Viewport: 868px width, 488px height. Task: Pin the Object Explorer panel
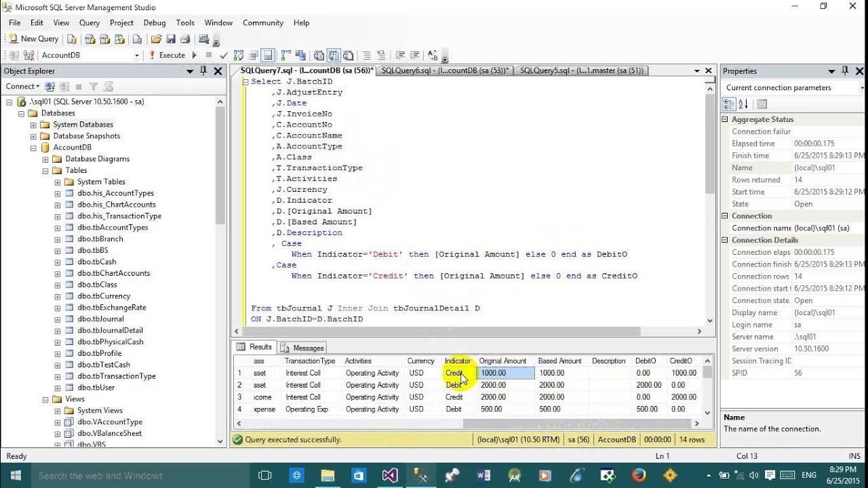pos(203,71)
